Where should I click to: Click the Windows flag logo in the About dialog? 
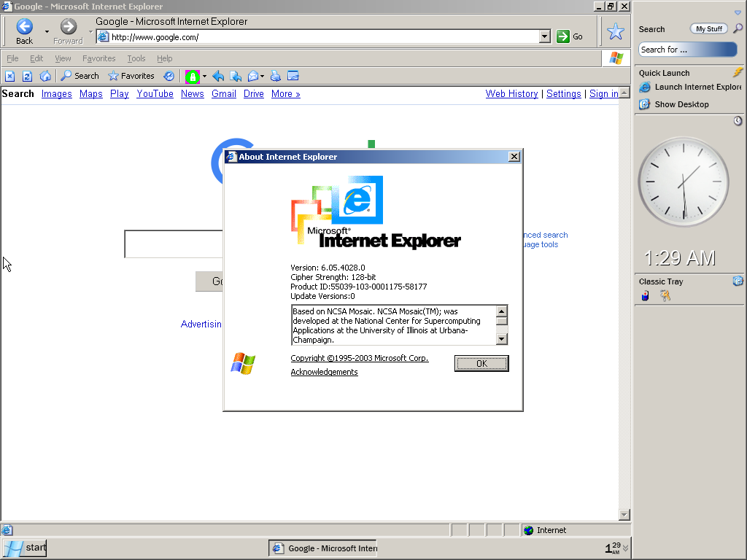(243, 364)
